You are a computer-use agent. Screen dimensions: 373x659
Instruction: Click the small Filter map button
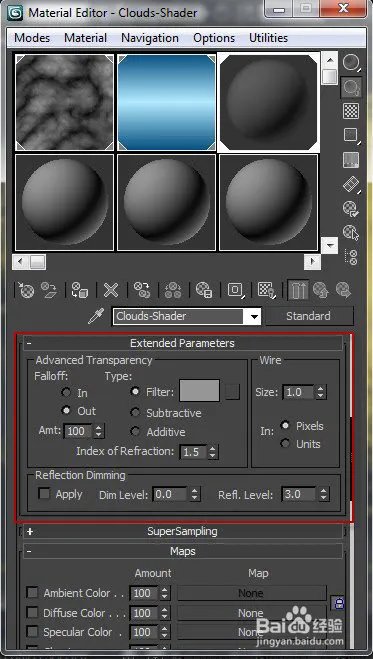point(233,391)
